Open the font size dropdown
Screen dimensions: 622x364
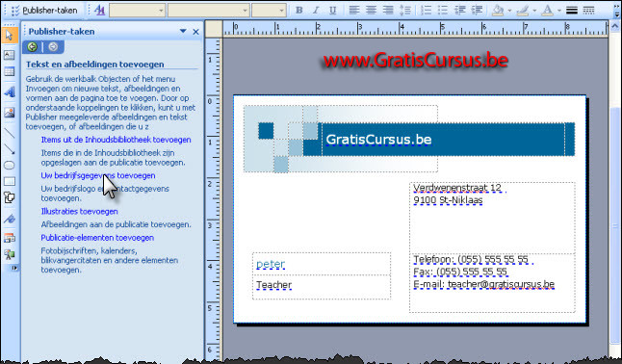pos(269,11)
